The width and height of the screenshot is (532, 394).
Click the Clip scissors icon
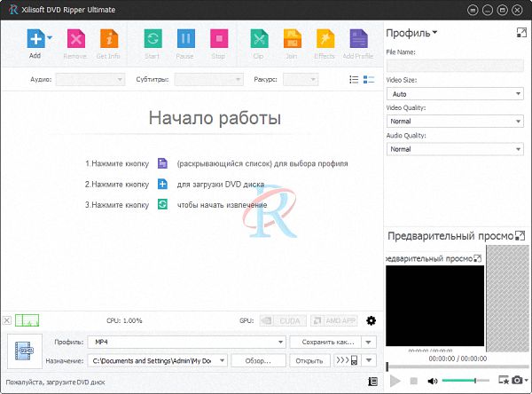pyautogui.click(x=259, y=41)
